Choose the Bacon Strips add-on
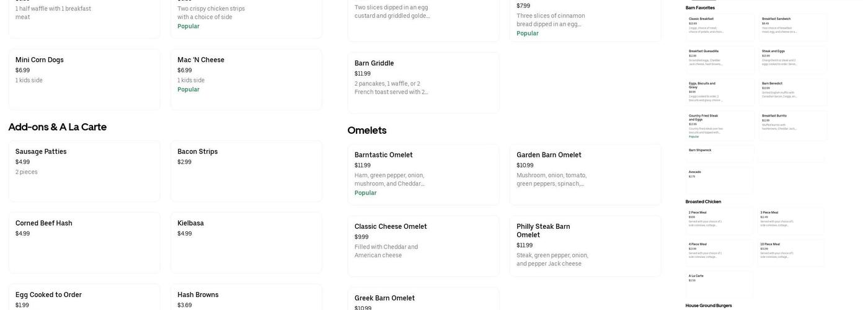The width and height of the screenshot is (868, 310). [x=246, y=171]
